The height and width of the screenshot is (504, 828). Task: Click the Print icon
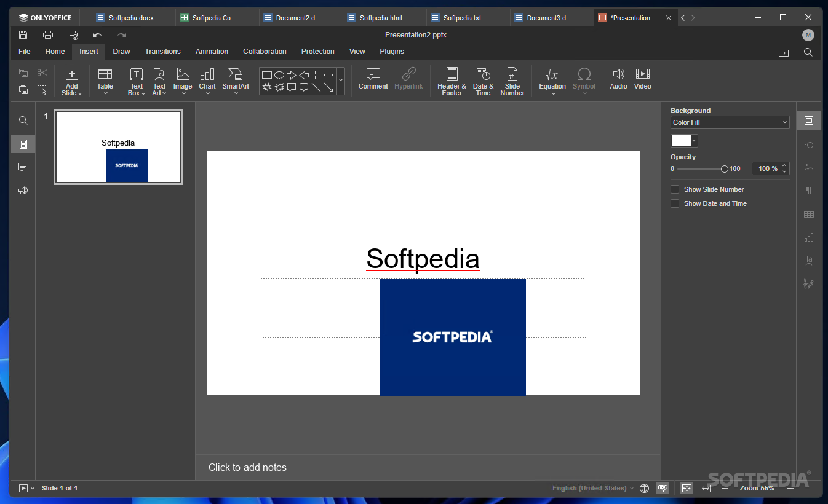(x=48, y=35)
